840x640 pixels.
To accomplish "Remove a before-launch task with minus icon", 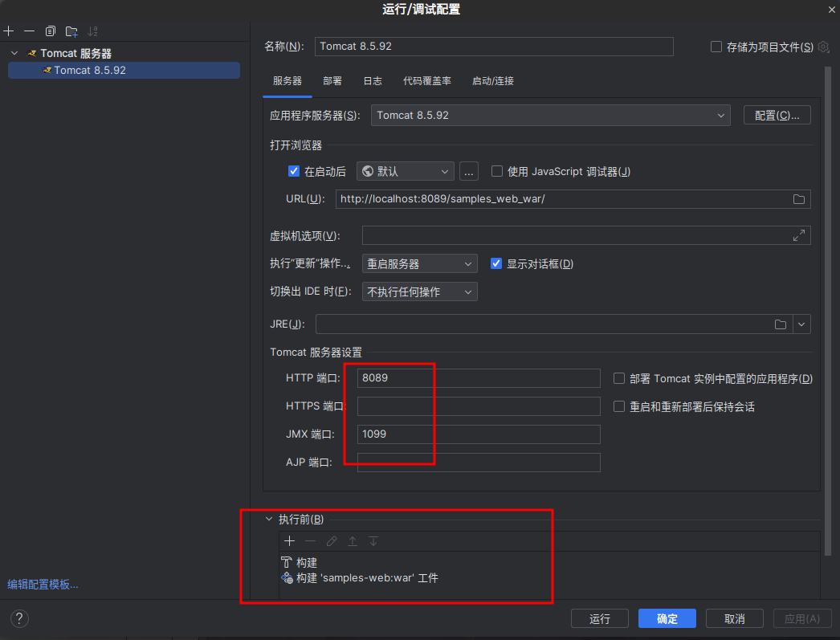I will click(311, 541).
